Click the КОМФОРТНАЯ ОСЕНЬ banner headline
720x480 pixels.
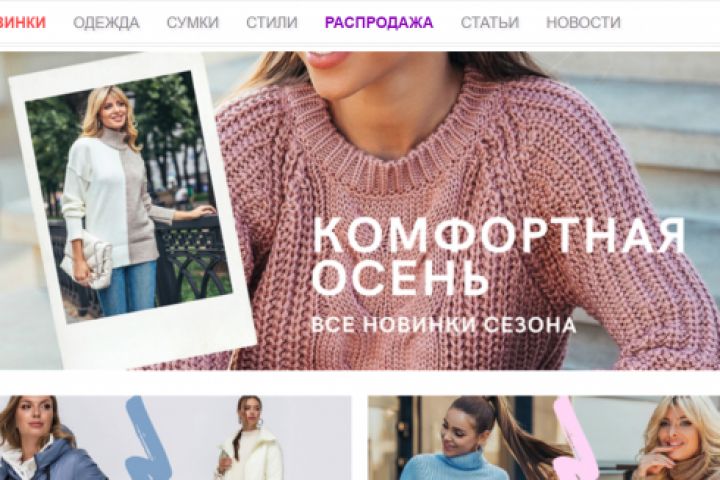pyautogui.click(x=498, y=256)
